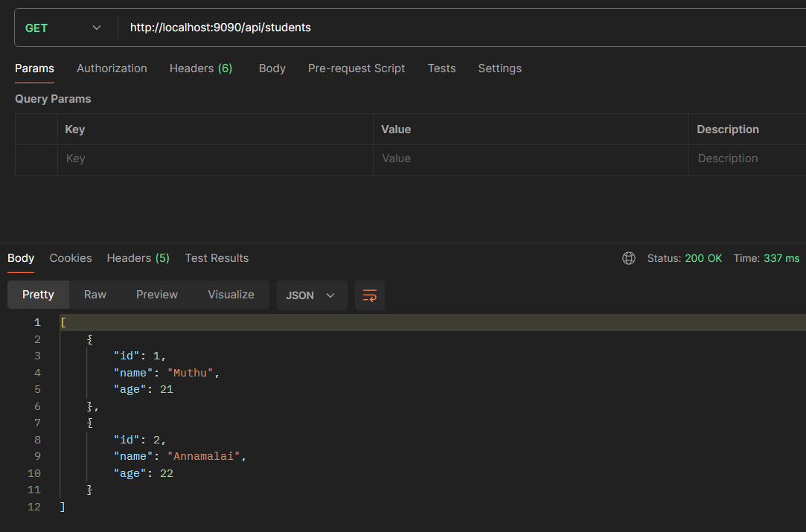Select the Raw view button
The image size is (806, 532).
(95, 295)
